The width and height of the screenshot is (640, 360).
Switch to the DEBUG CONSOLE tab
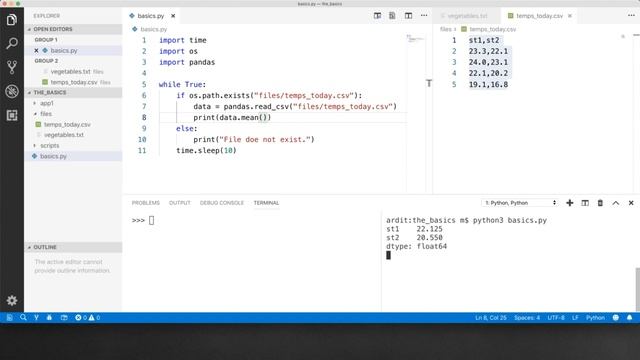click(222, 203)
